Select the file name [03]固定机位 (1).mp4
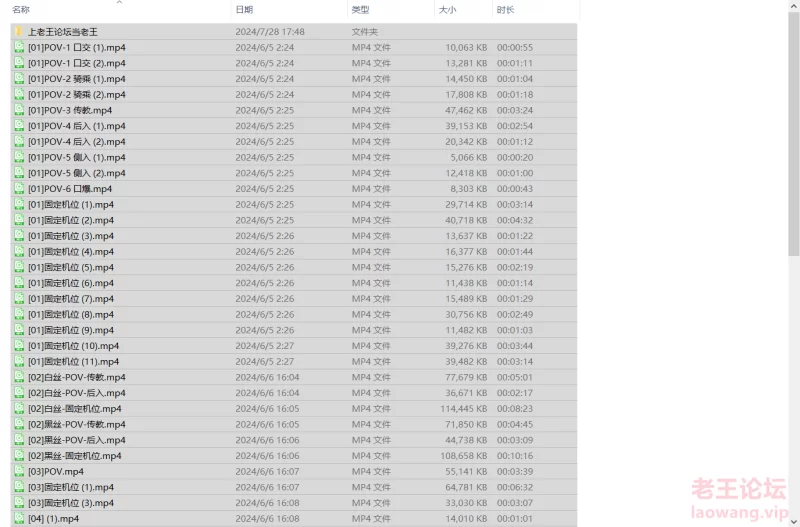Image resolution: width=800 pixels, height=527 pixels. 71,487
